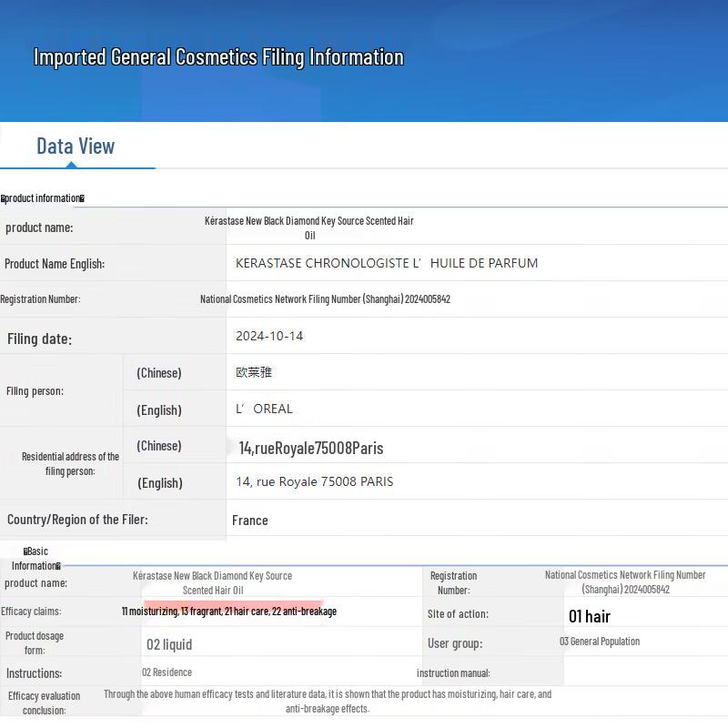Click the Chinese filing person name 欧莱雅
The width and height of the screenshot is (728, 728).
coord(254,372)
